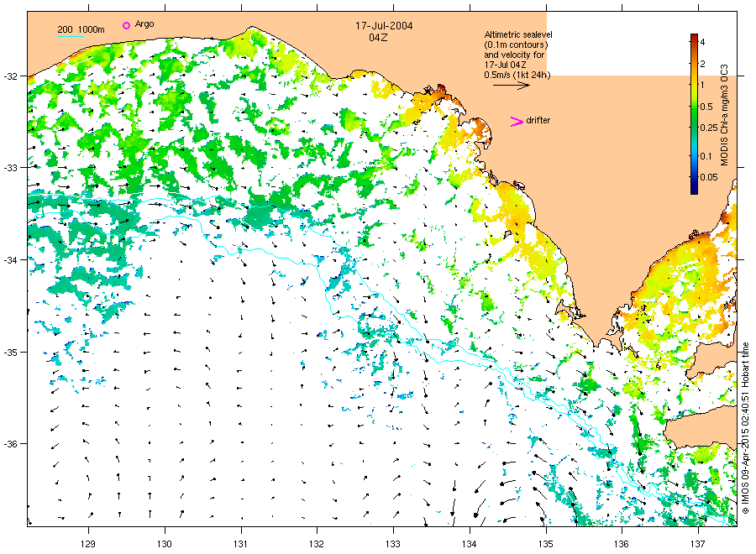Click the colorbar value 0.05

coord(709,177)
